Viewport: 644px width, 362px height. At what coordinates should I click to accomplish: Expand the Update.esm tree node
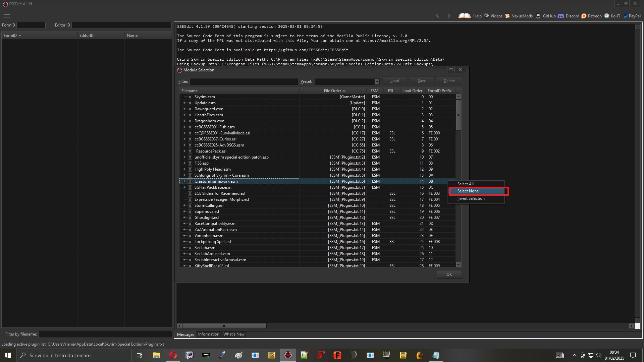click(184, 103)
